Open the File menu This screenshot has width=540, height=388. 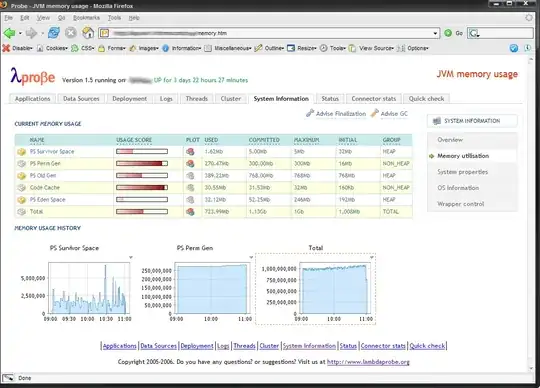[x=8, y=18]
